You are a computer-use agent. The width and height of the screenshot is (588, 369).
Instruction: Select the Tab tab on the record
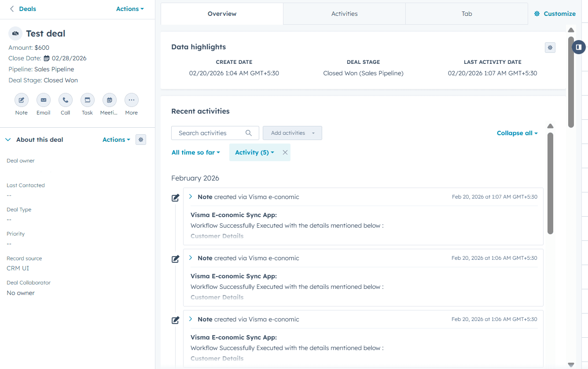(467, 13)
